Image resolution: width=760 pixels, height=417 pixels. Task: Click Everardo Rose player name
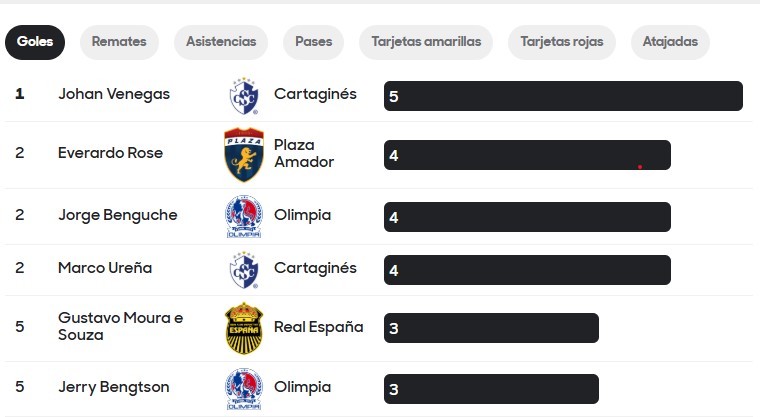(111, 153)
